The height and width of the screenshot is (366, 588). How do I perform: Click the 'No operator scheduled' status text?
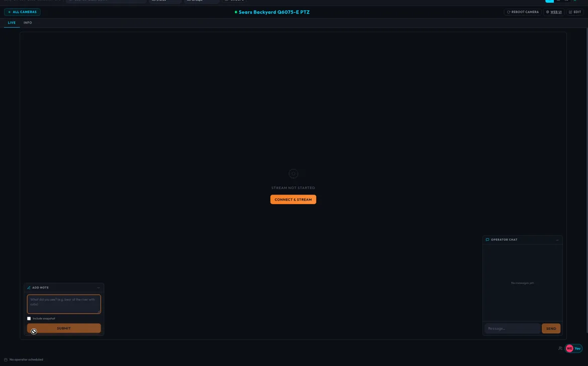point(26,359)
